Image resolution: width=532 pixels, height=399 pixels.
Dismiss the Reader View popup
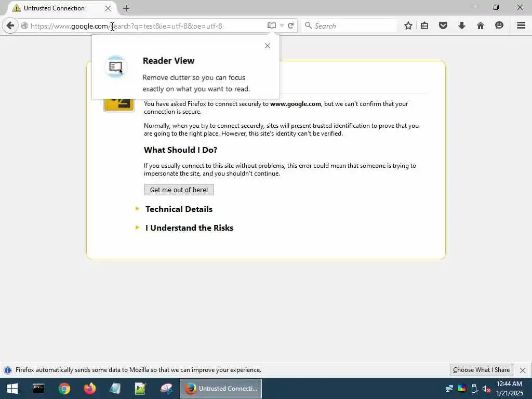click(x=268, y=46)
